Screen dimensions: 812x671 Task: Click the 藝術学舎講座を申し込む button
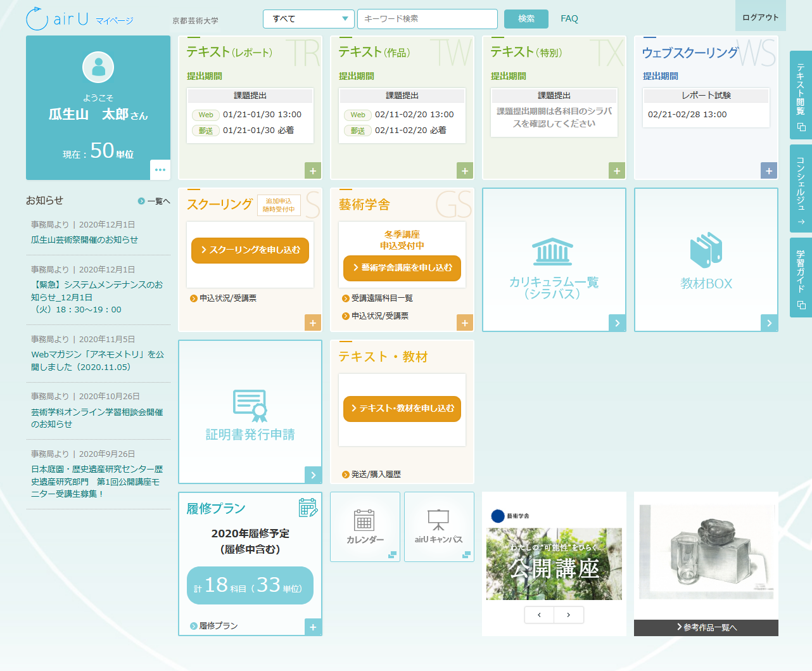coord(402,268)
